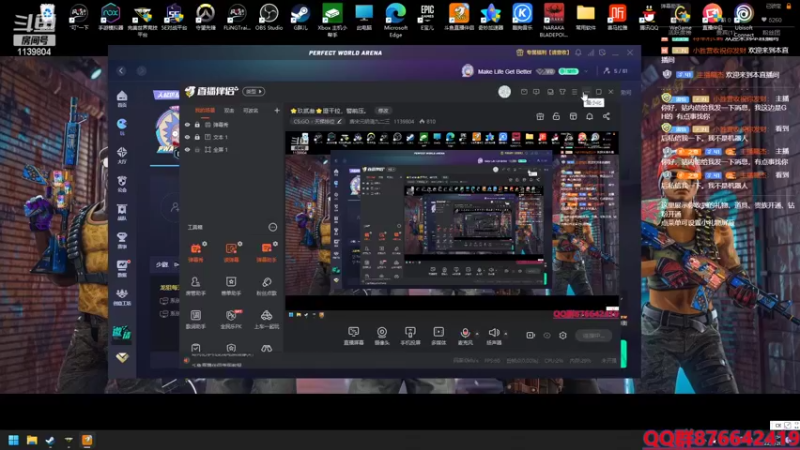
Task: Open 大厅 in Perfect World Arena sidebar
Action: [122, 155]
